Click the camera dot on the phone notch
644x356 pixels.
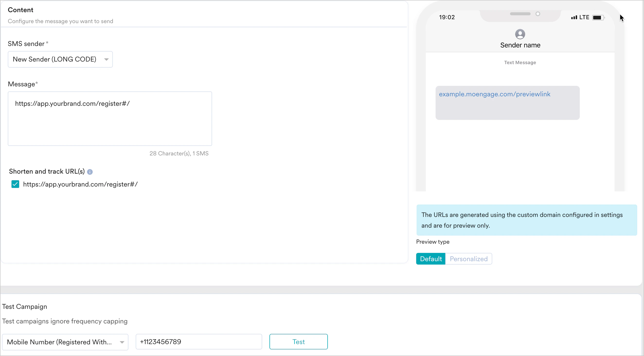[x=538, y=14]
